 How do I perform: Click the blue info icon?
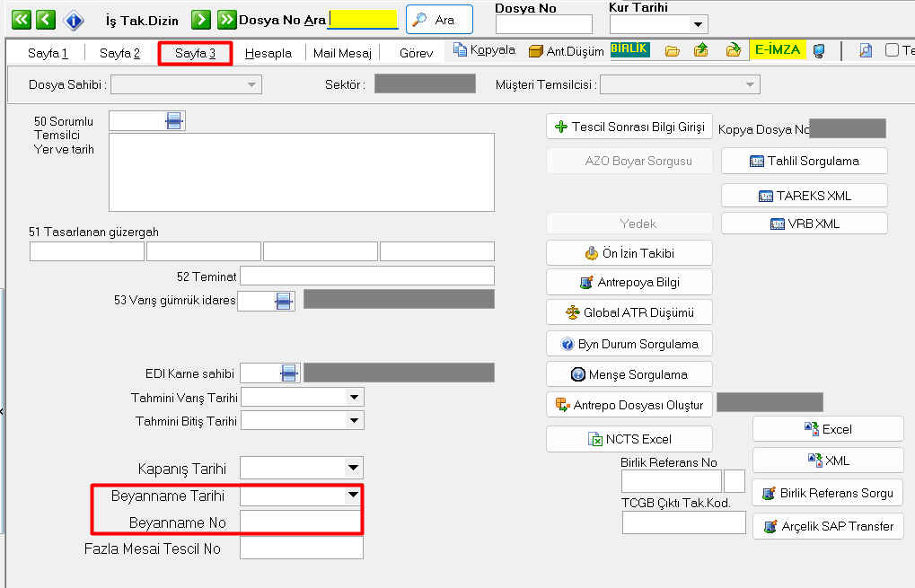(x=74, y=21)
